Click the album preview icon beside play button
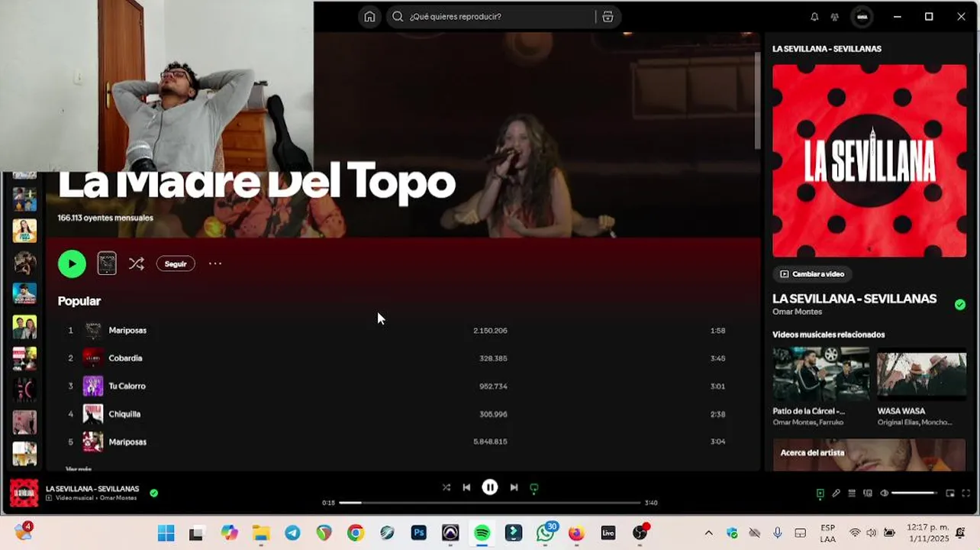The image size is (980, 550). coord(107,264)
